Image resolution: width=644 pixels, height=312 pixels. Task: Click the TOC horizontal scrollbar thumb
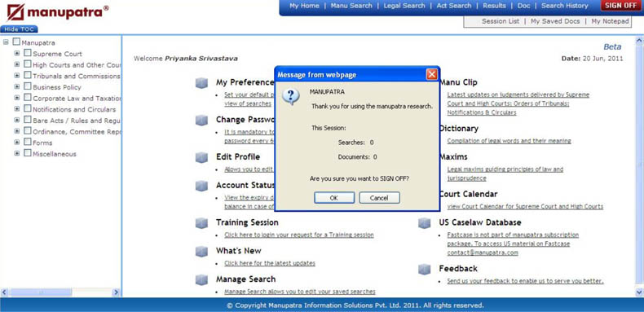coord(40,292)
